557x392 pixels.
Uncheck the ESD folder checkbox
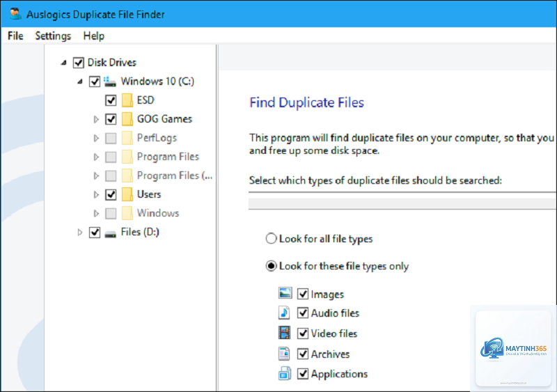(111, 100)
